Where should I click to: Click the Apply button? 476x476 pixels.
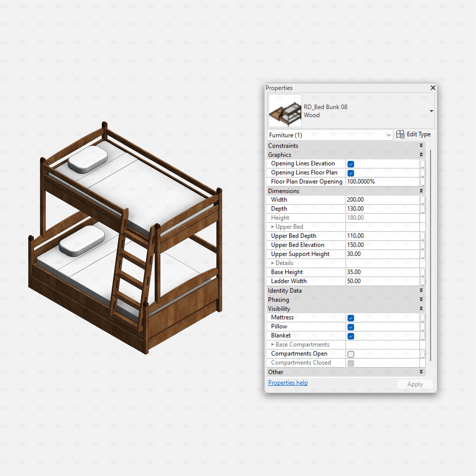(415, 384)
